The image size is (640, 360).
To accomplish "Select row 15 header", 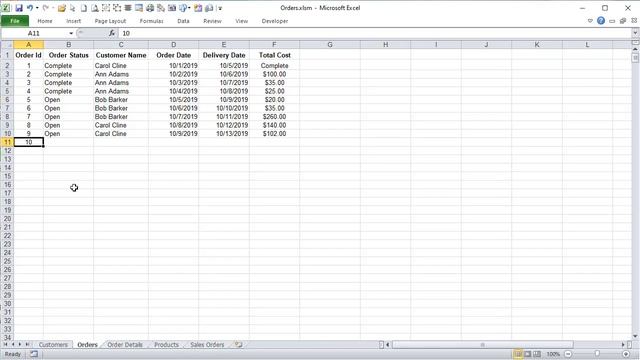I will point(7,176).
